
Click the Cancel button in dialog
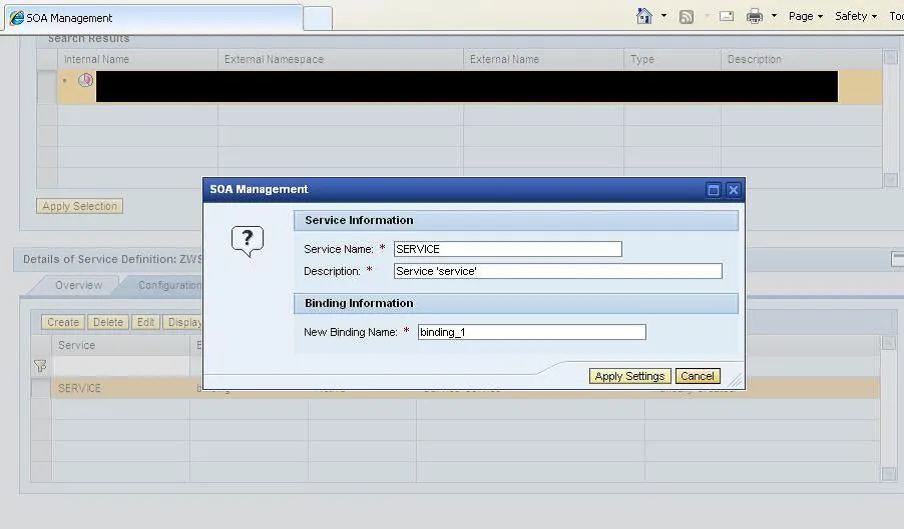click(x=698, y=376)
